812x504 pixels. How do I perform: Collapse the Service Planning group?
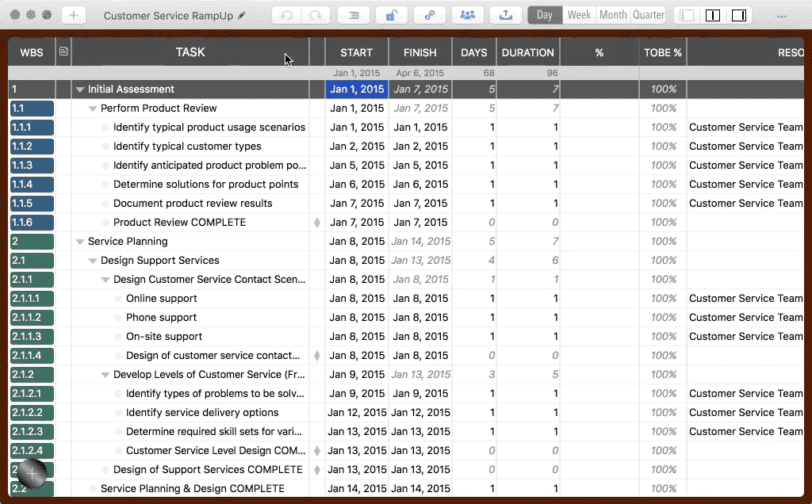pos(80,242)
